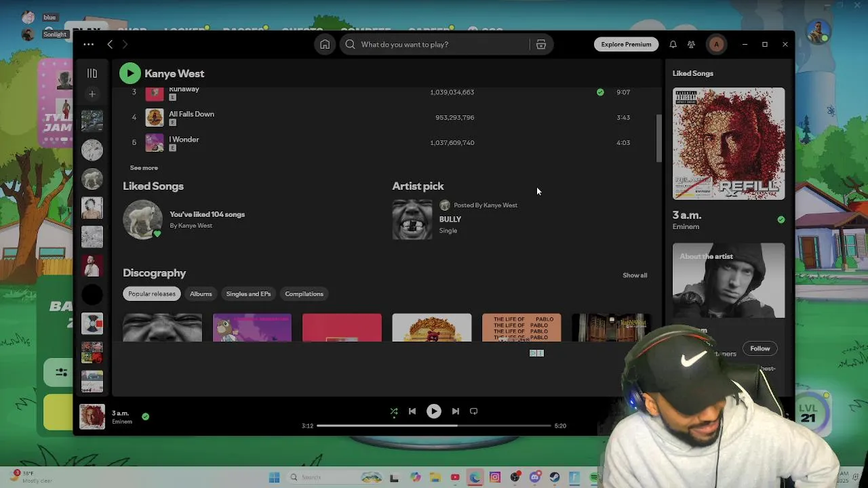Open the black circle item in library sidebar
This screenshot has height=488, width=868.
point(92,295)
